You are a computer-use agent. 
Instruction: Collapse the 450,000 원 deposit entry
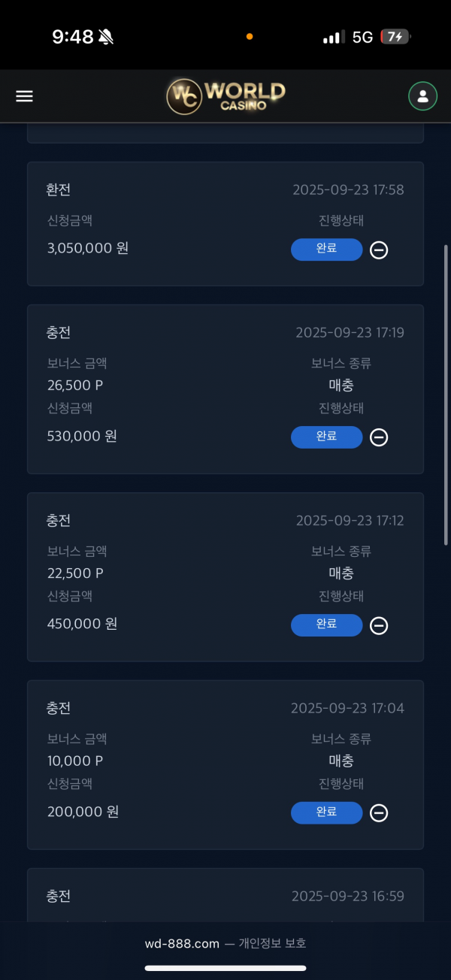[379, 625]
